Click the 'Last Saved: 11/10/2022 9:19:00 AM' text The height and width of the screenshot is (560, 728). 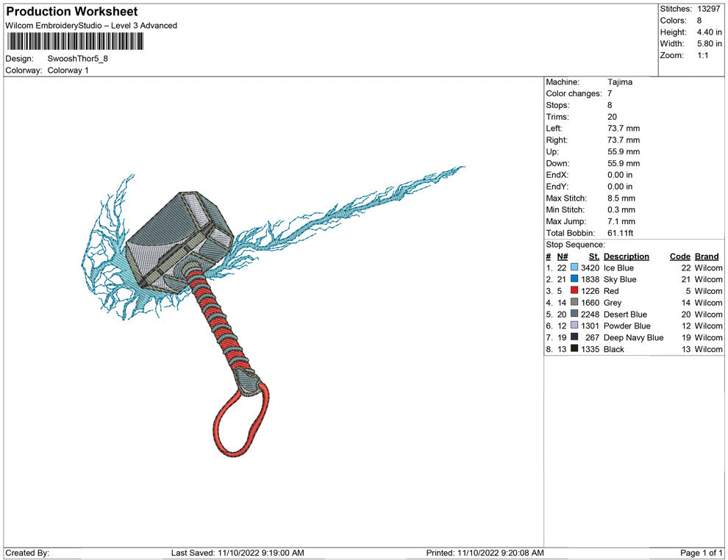click(x=238, y=553)
